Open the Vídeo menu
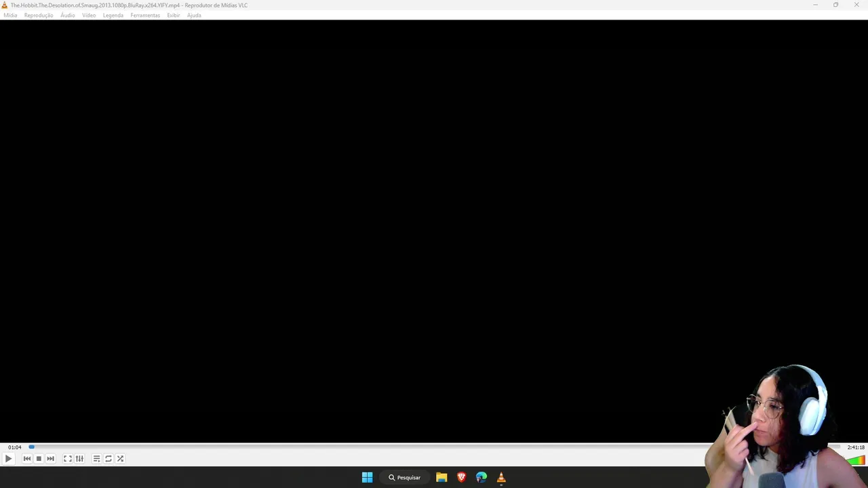Screen dimensions: 868x488 click(x=89, y=15)
